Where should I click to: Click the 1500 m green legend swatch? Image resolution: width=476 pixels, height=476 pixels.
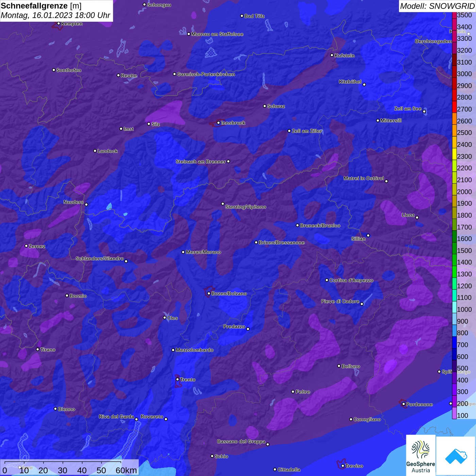[454, 248]
